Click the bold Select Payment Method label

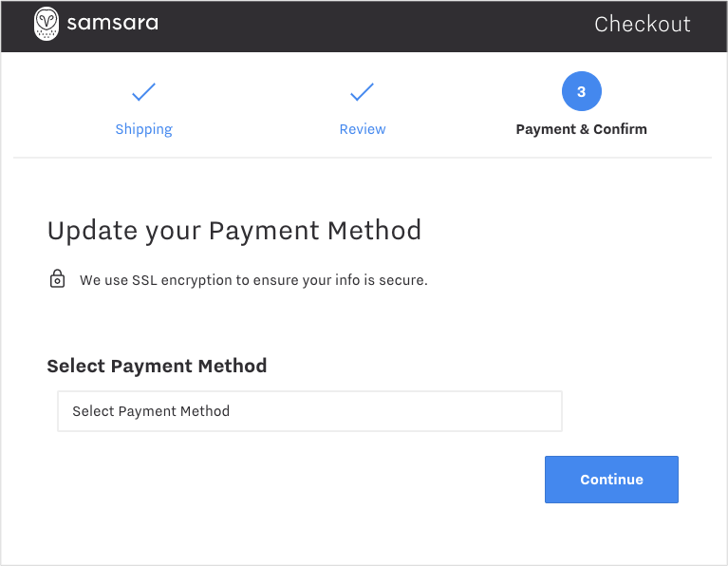coord(157,367)
